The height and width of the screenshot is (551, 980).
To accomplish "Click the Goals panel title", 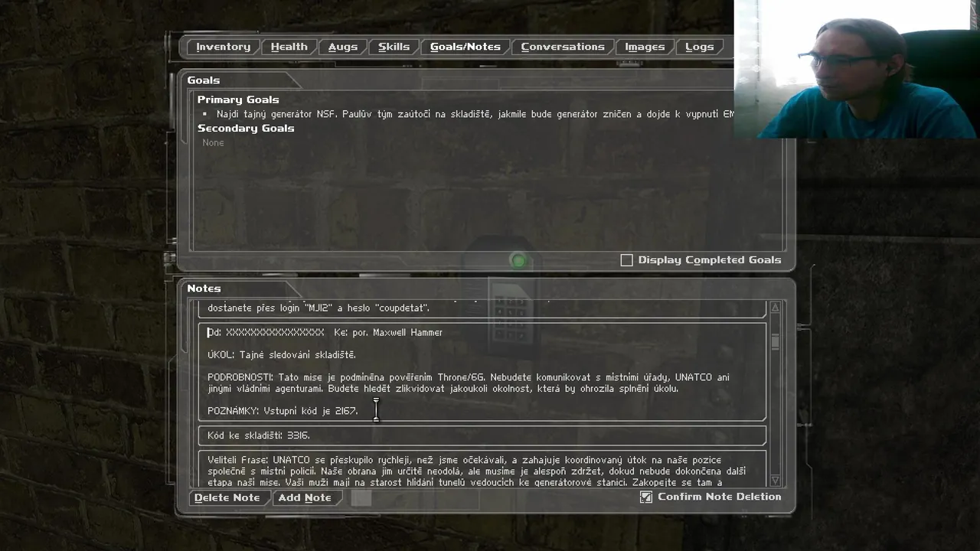I will pos(204,80).
